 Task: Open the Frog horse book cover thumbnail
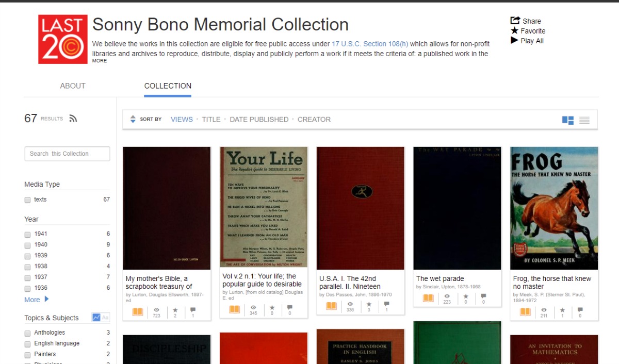pos(554,208)
